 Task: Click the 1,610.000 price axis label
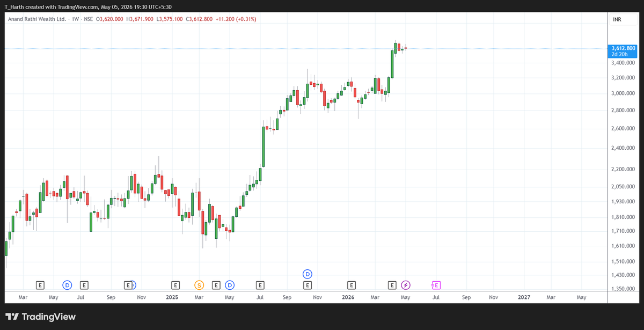tap(623, 246)
